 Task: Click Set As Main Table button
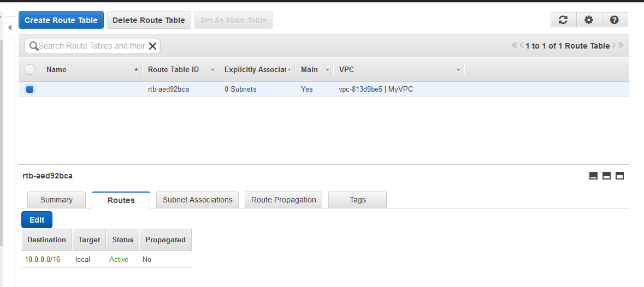tap(234, 20)
